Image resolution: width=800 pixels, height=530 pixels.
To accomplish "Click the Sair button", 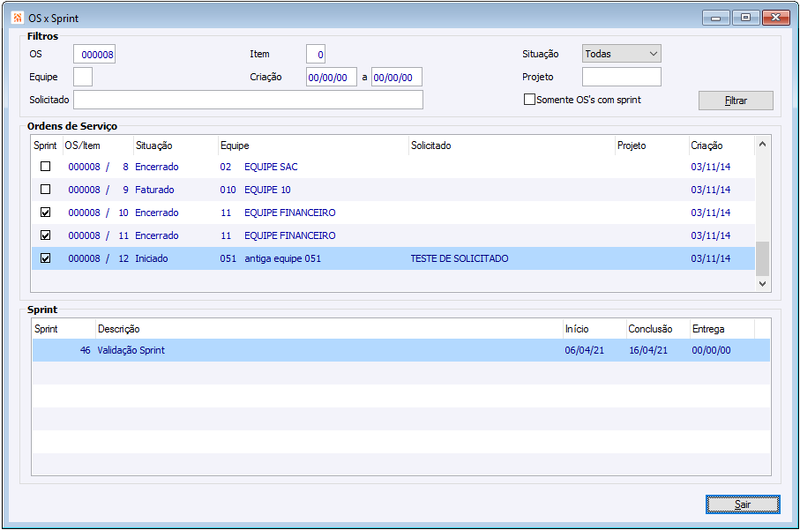I will (743, 504).
